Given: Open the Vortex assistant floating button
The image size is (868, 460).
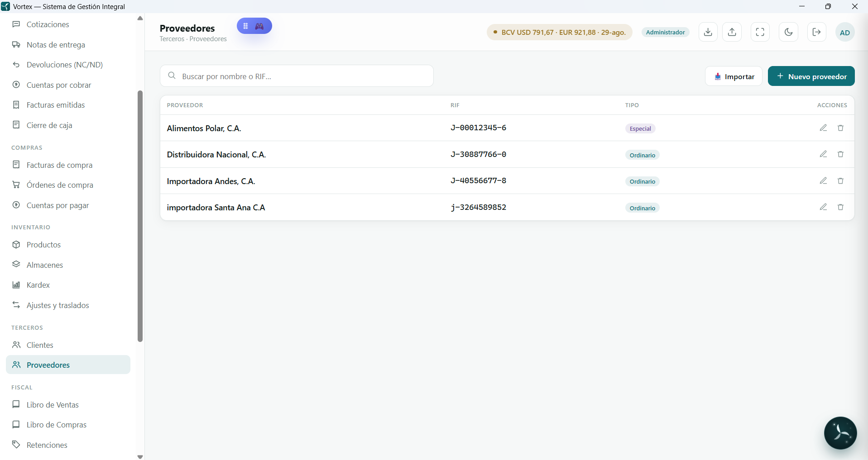Looking at the screenshot, I should click(x=840, y=433).
